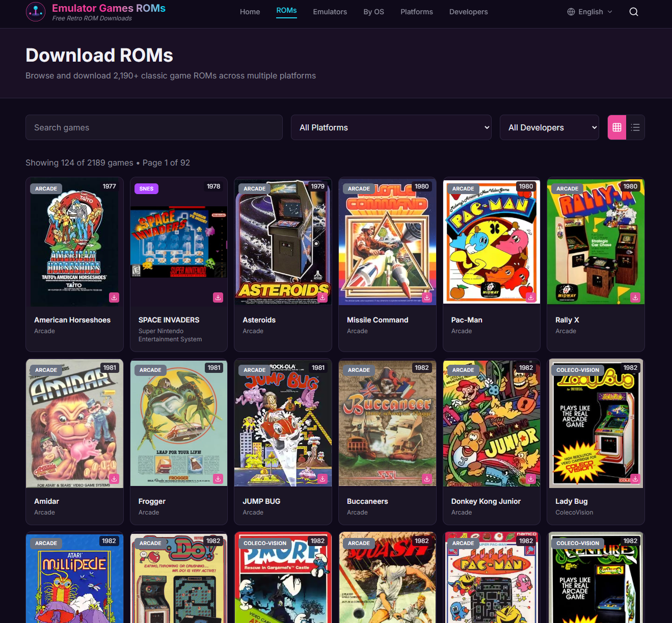Click 'Showing 124 of 2189 games' text
Screen dimensions: 672x623
coord(79,162)
